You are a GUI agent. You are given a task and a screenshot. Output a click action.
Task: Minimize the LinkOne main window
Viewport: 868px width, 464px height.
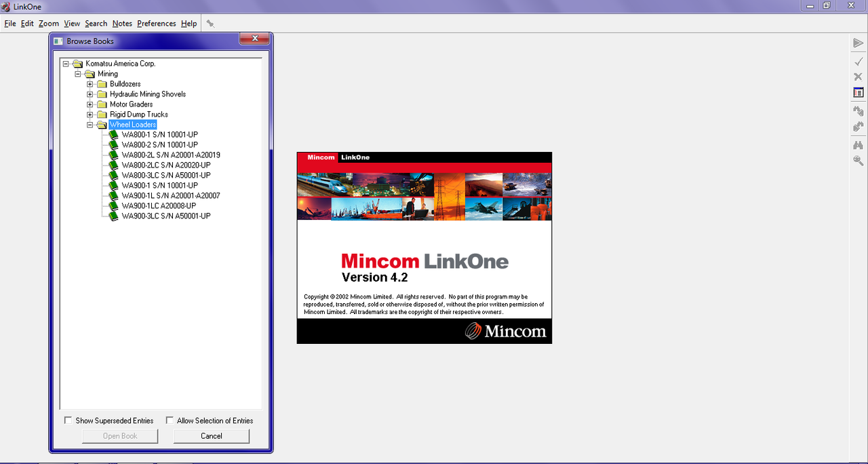point(809,5)
